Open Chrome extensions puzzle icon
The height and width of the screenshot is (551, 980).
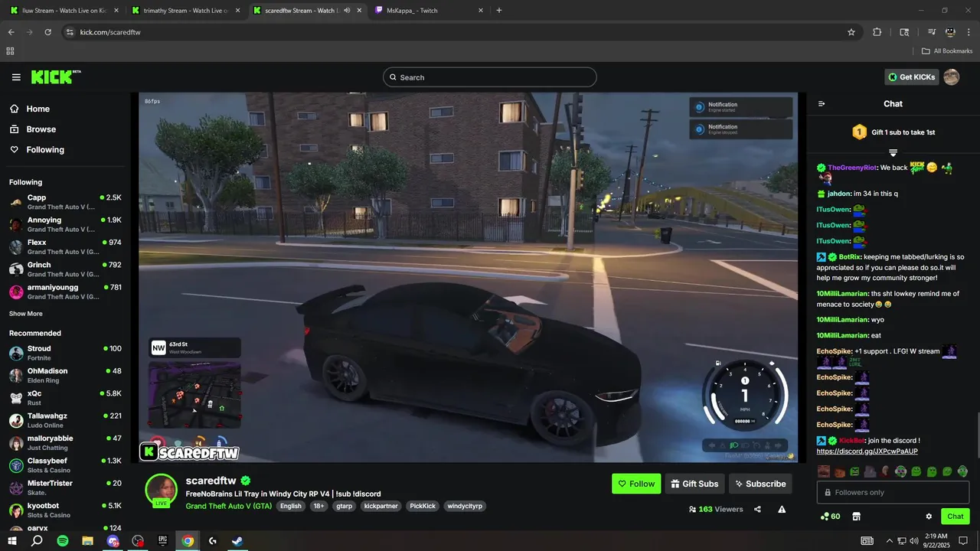point(877,32)
